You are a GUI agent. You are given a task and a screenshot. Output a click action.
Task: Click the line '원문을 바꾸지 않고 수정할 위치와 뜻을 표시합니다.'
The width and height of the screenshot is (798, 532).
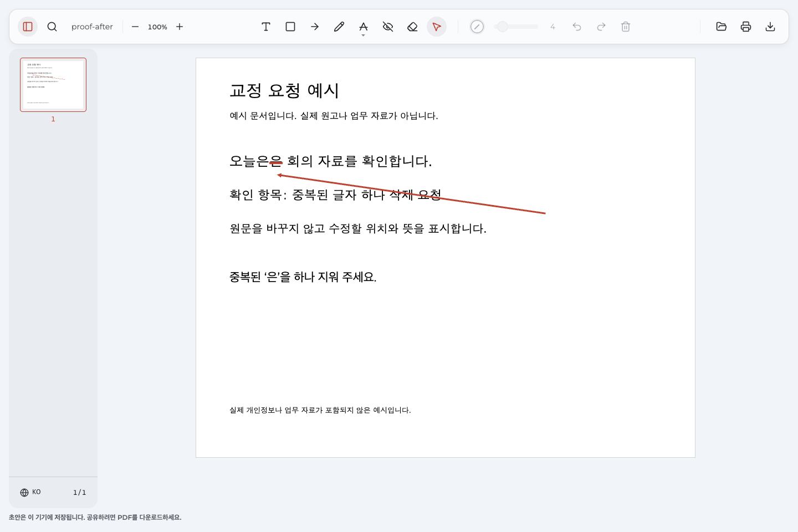(358, 228)
